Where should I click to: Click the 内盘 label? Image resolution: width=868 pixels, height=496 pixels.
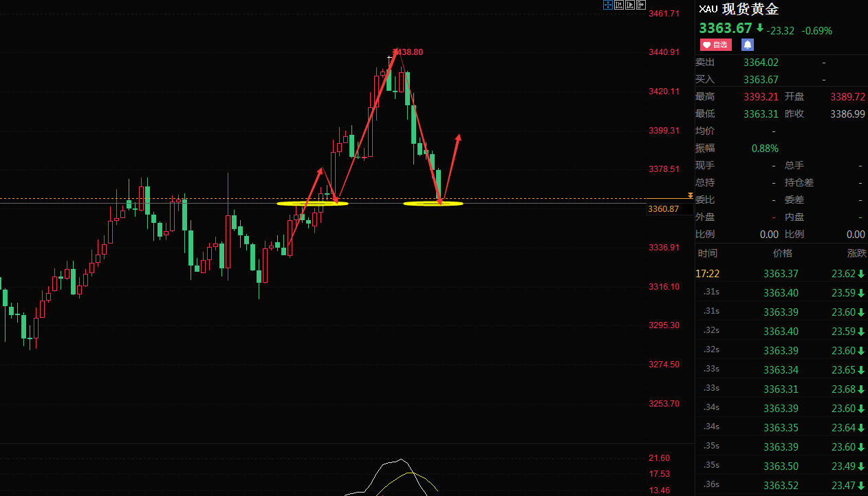click(794, 217)
